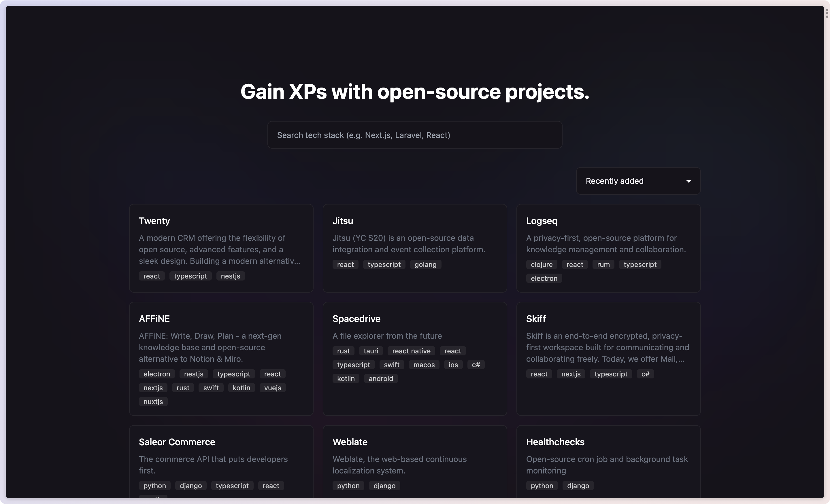830x504 pixels.
Task: Click the c# tag on Skiff card
Action: [x=645, y=374]
